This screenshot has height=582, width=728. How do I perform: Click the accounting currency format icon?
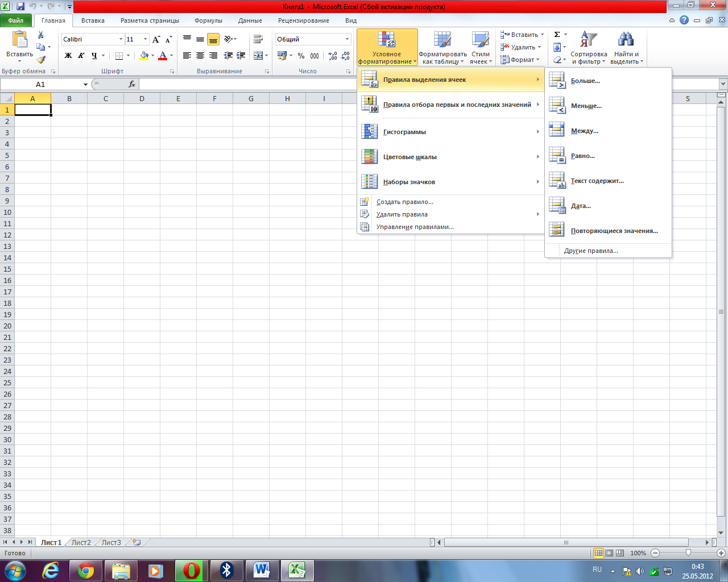click(x=282, y=56)
